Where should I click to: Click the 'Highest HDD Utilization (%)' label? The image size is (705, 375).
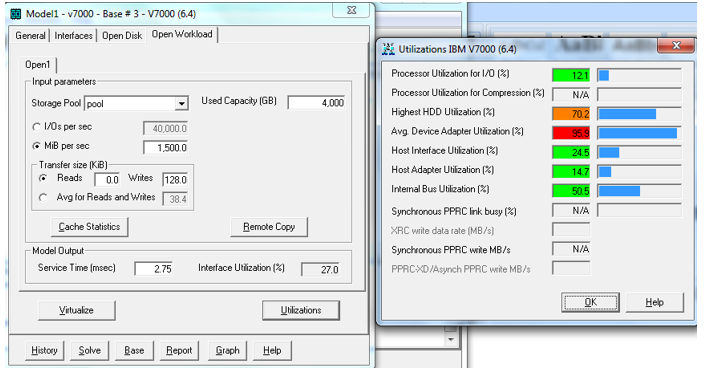(x=443, y=112)
